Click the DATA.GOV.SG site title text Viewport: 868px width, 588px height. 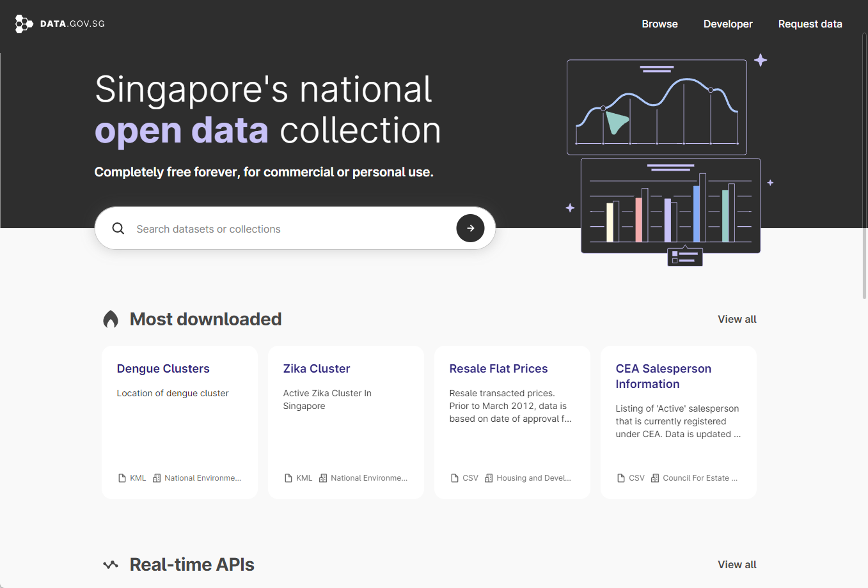72,24
